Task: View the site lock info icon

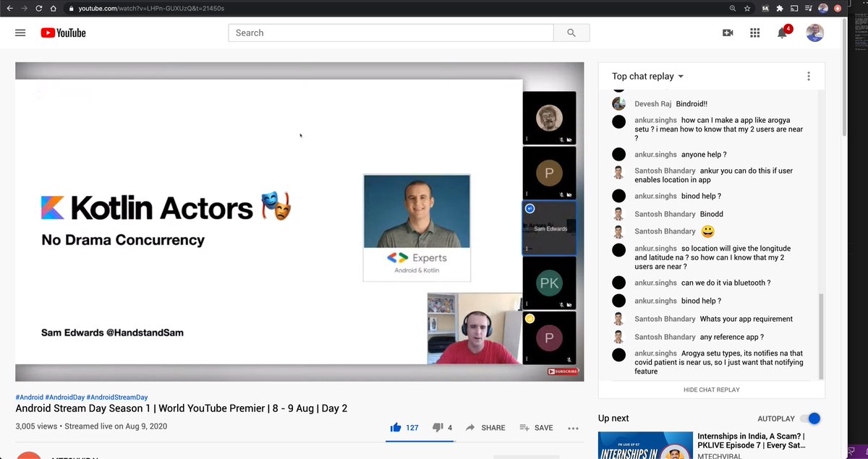Action: click(71, 9)
